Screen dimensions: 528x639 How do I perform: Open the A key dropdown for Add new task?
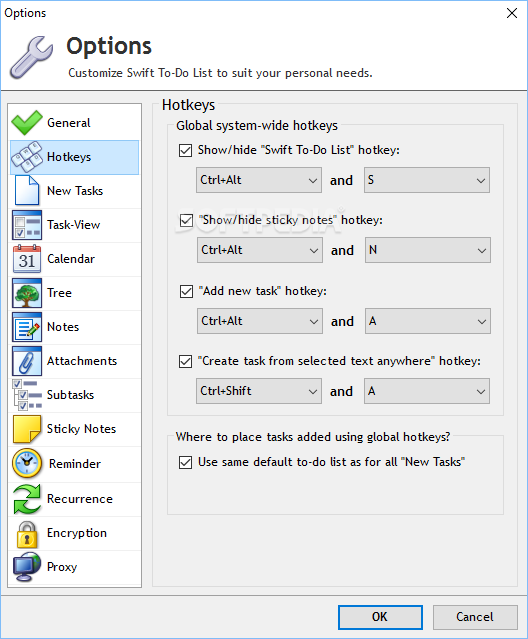pyautogui.click(x=428, y=321)
